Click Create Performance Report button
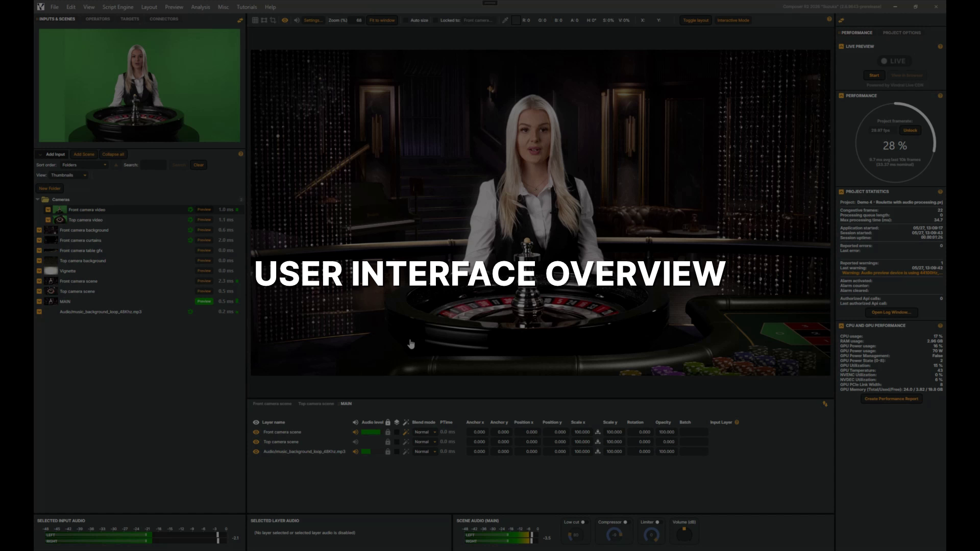Viewport: 980px width, 551px height. pos(891,399)
